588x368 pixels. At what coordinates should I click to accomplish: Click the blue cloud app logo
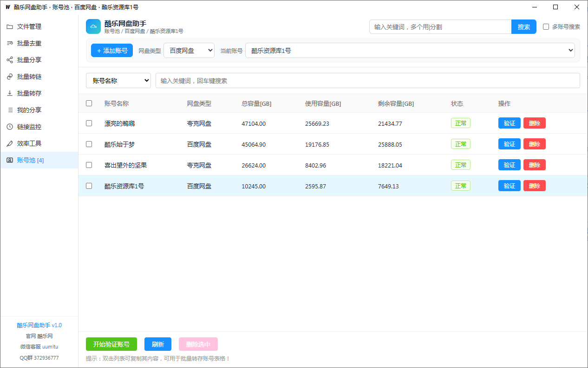click(x=93, y=26)
